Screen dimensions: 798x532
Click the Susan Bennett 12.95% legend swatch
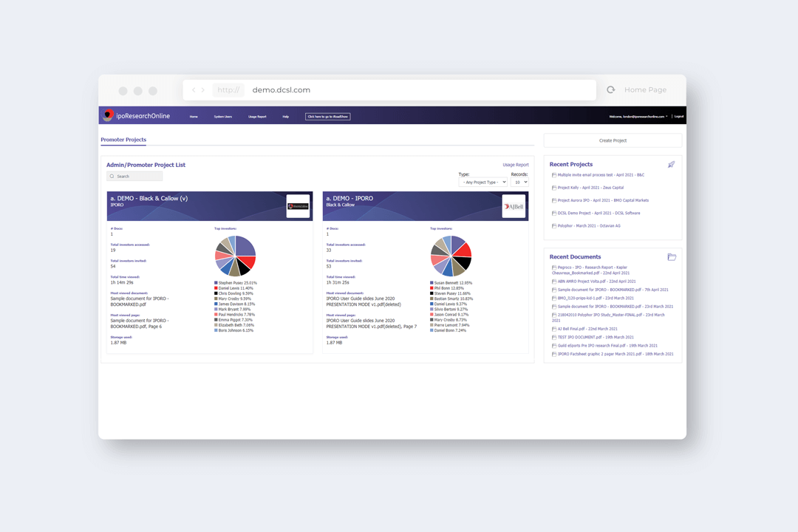pos(432,283)
